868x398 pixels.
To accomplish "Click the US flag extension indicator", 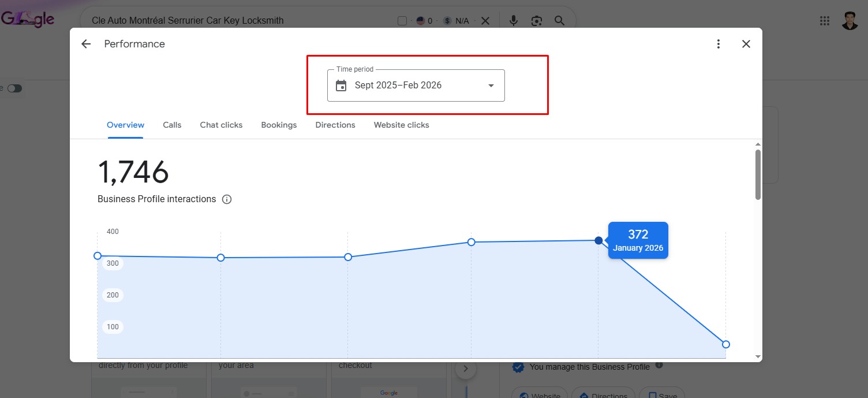I will click(424, 21).
